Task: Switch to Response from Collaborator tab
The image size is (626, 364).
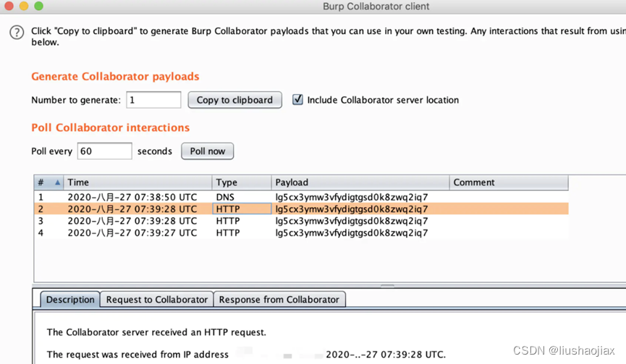Action: click(279, 300)
